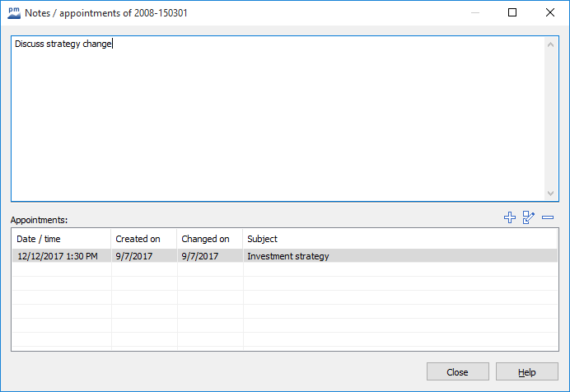Click the Created on 9/7/2017 cell
570x392 pixels.
tap(133, 256)
